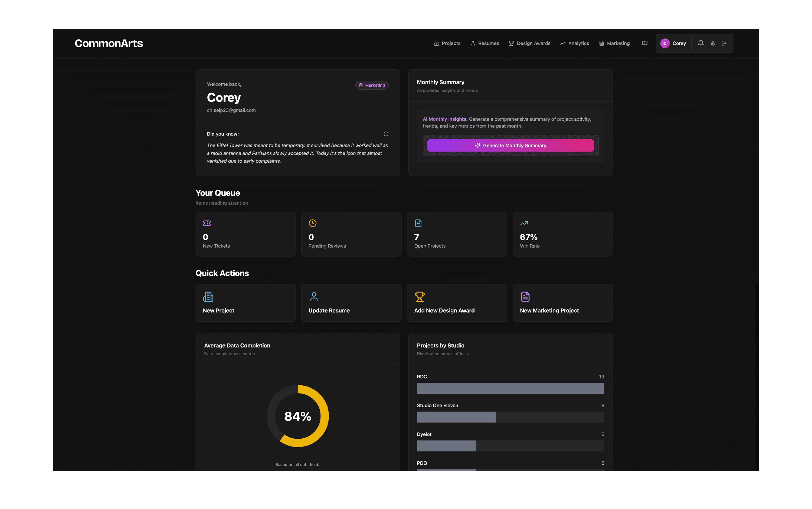Open settings via gear icon
The height and width of the screenshot is (509, 812).
coord(713,43)
